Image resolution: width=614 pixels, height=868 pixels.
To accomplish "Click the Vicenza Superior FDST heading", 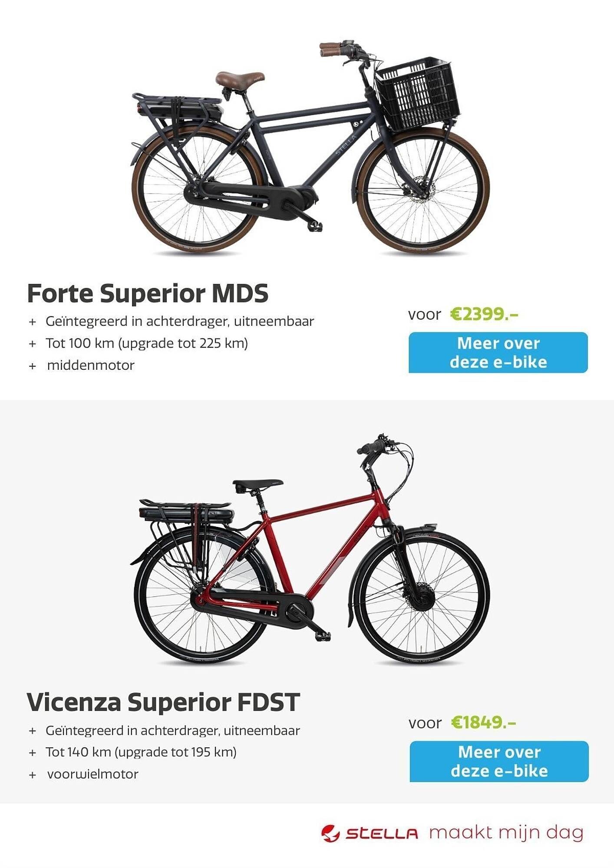I will (x=163, y=702).
